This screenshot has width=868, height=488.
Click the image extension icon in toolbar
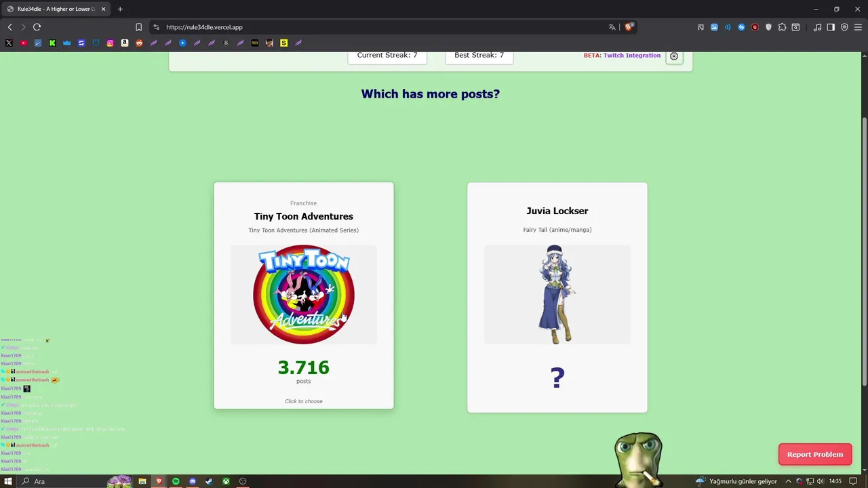tap(714, 27)
